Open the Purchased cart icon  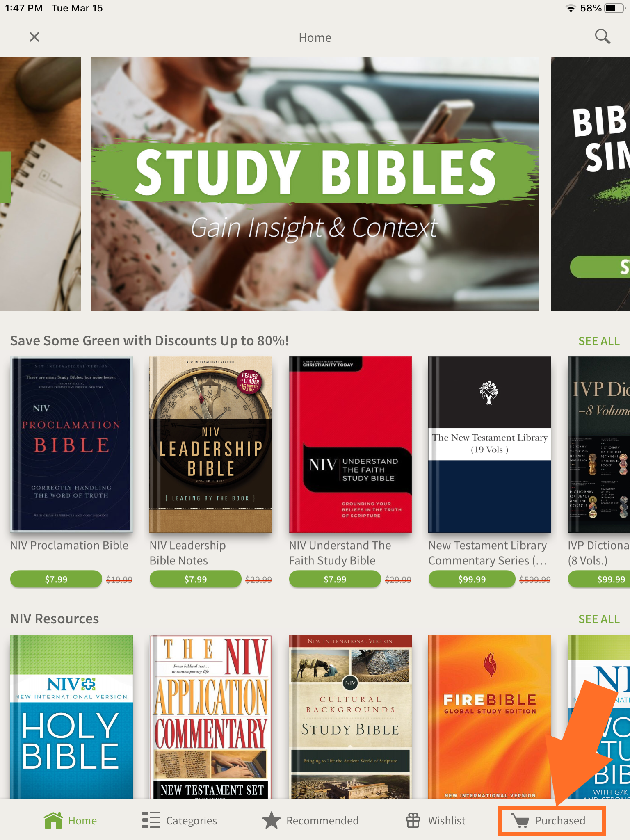point(520,821)
